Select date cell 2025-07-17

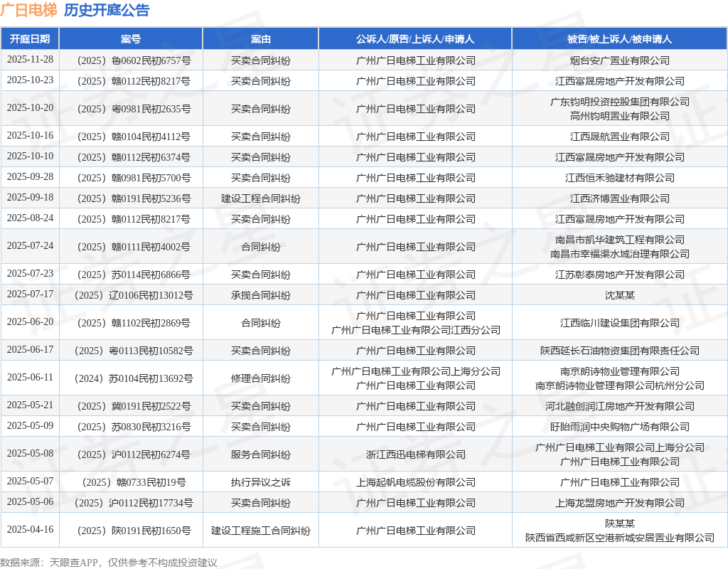tap(30, 294)
